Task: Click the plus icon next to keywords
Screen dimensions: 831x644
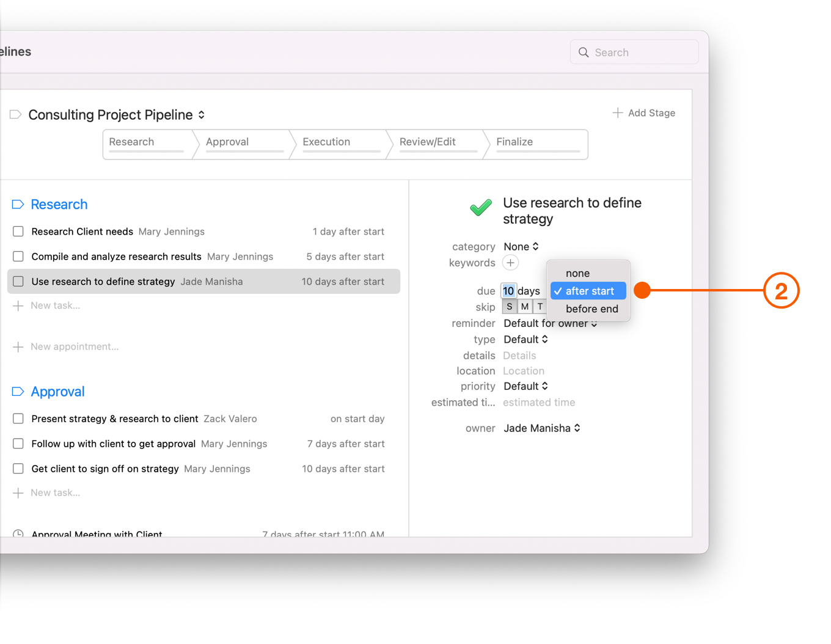Action: (x=510, y=262)
